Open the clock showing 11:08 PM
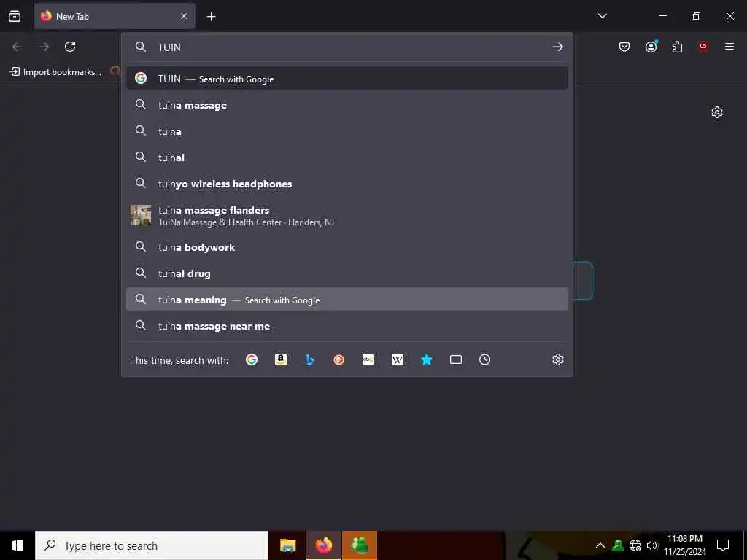 point(684,545)
